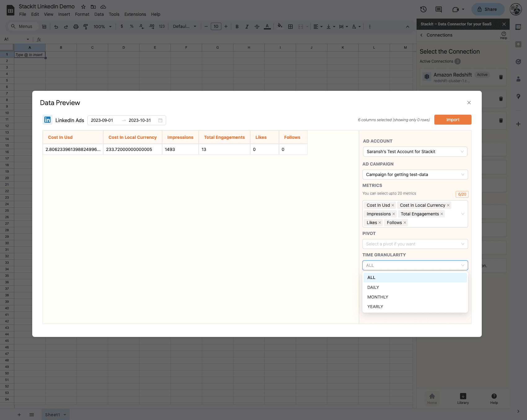The height and width of the screenshot is (420, 527).
Task: Open the date range calendar icon
Action: [x=160, y=120]
